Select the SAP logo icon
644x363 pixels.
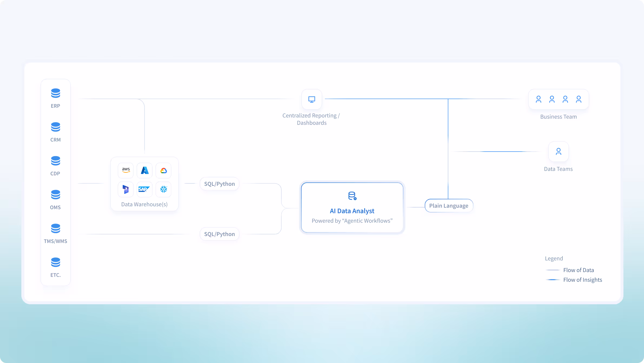click(144, 189)
